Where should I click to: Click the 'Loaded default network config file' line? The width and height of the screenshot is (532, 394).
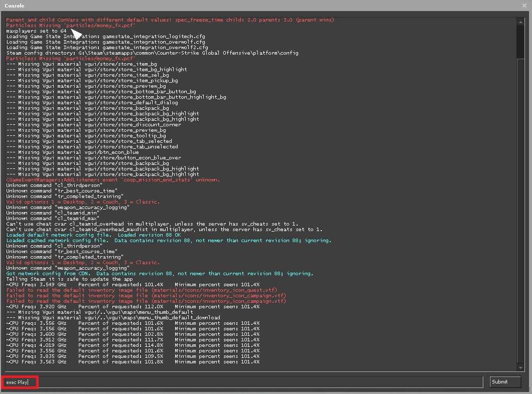pyautogui.click(x=94, y=235)
